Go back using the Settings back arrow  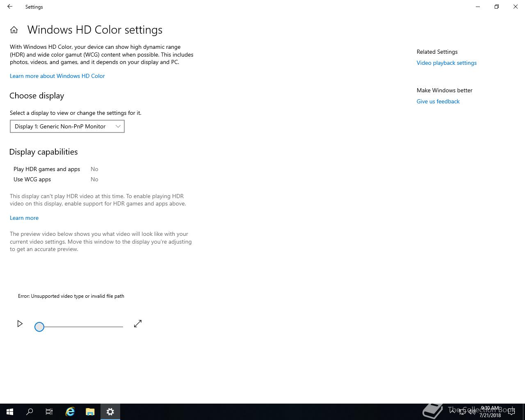click(x=10, y=7)
